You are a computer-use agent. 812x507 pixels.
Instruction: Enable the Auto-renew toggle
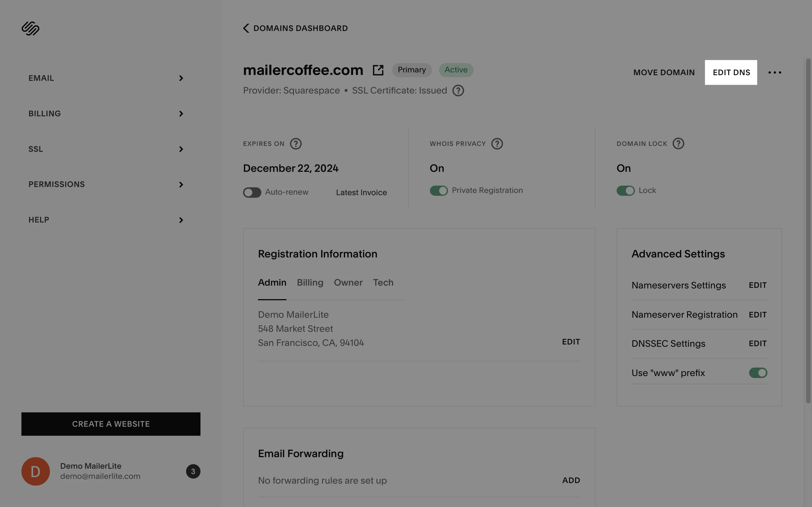252,192
